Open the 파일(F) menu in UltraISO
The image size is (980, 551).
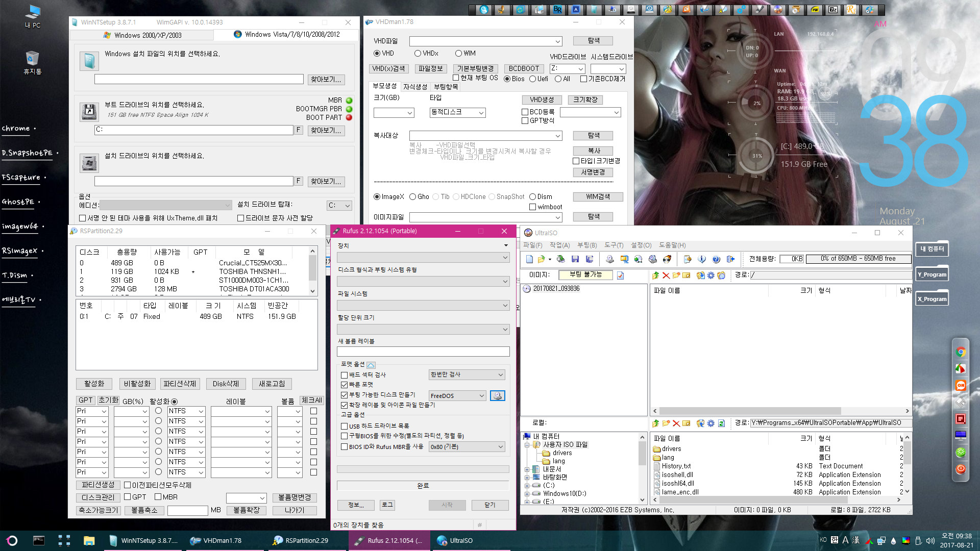point(532,245)
